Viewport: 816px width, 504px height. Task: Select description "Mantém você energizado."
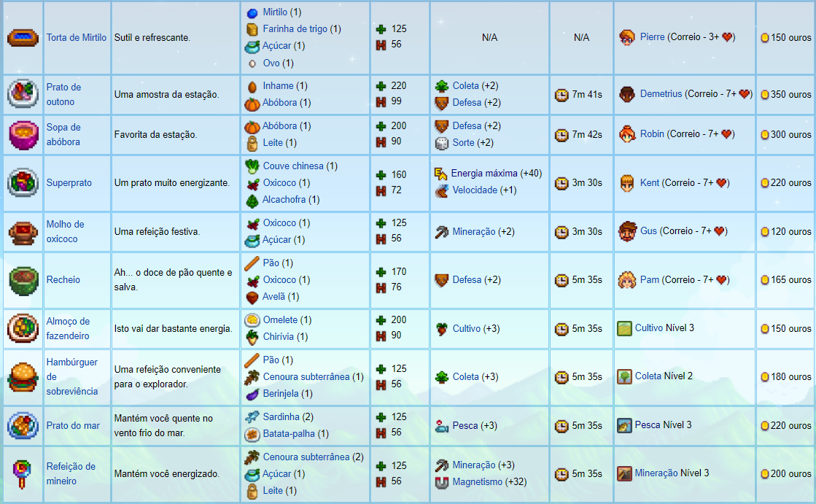(x=166, y=474)
